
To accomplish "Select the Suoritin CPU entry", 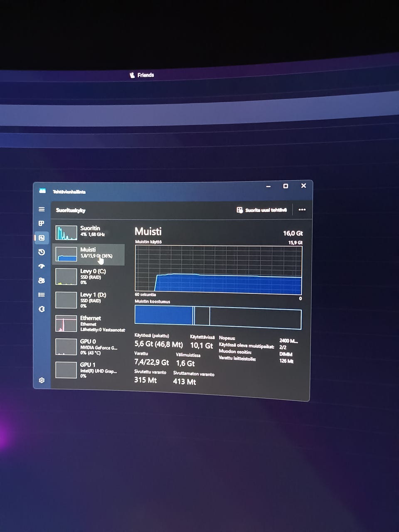I will pyautogui.click(x=89, y=232).
